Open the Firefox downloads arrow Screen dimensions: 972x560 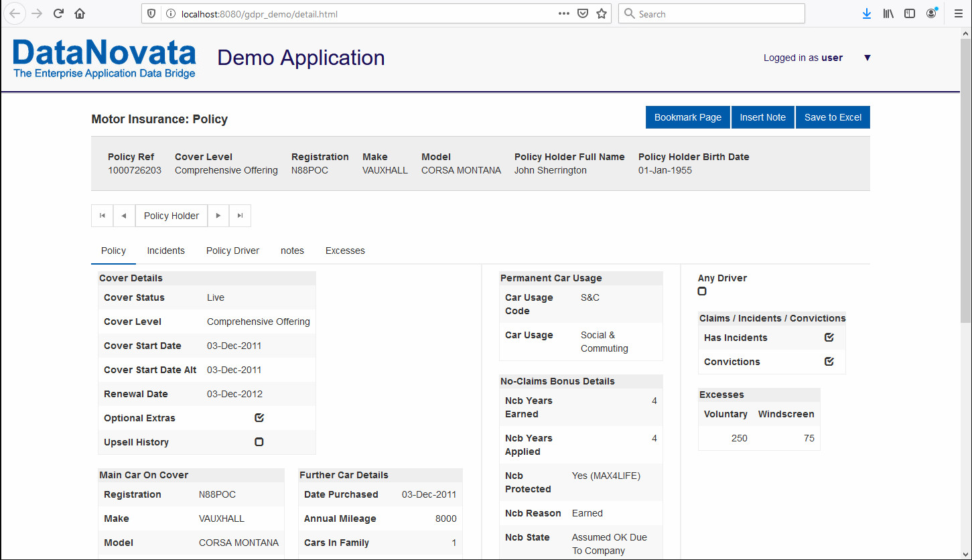click(866, 13)
